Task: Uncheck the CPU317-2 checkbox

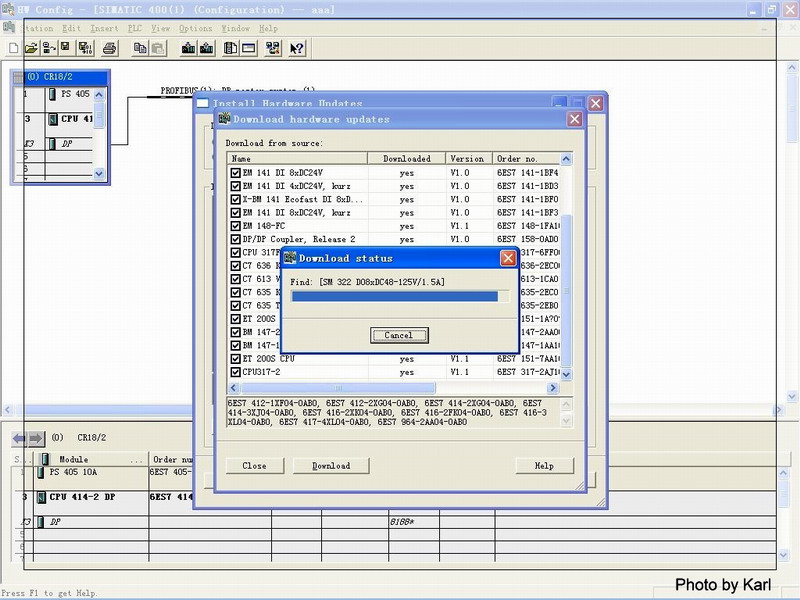Action: point(235,372)
